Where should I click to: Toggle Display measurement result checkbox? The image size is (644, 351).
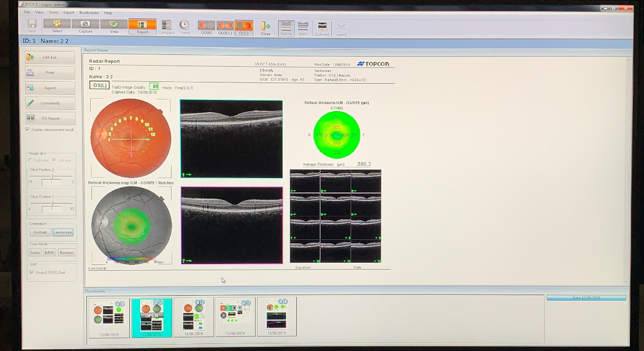click(28, 129)
